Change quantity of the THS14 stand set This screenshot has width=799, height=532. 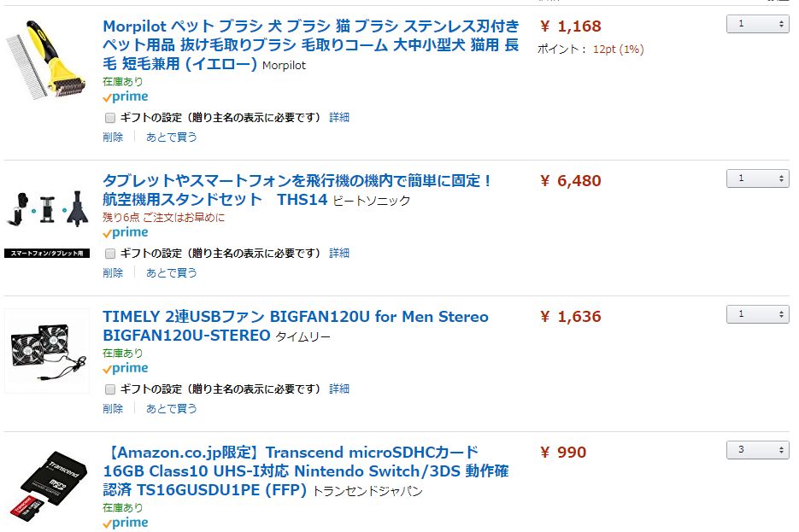[757, 178]
